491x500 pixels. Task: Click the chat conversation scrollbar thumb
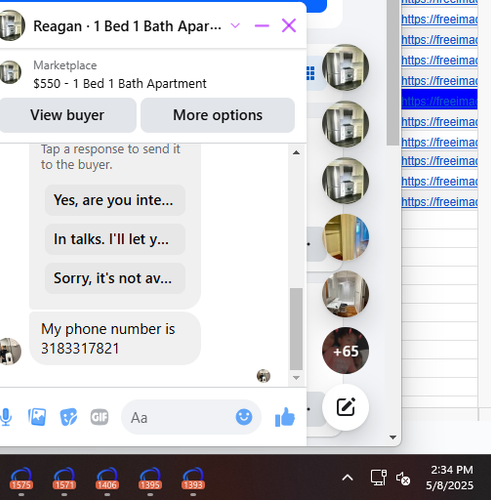[x=296, y=329]
